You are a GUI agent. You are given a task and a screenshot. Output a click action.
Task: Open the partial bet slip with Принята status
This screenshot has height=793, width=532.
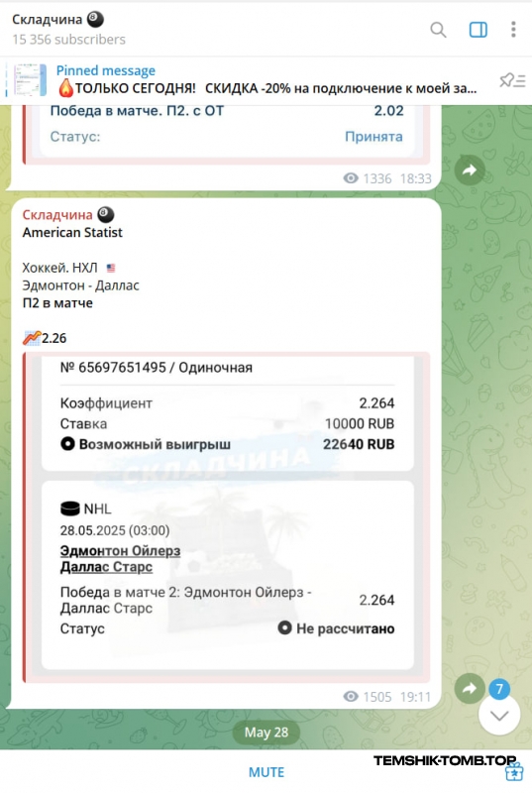point(226,135)
